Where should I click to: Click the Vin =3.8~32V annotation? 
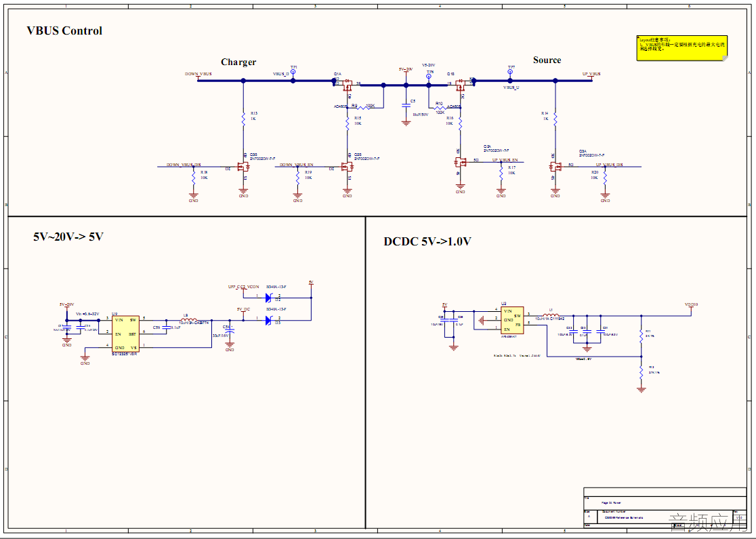click(x=87, y=314)
